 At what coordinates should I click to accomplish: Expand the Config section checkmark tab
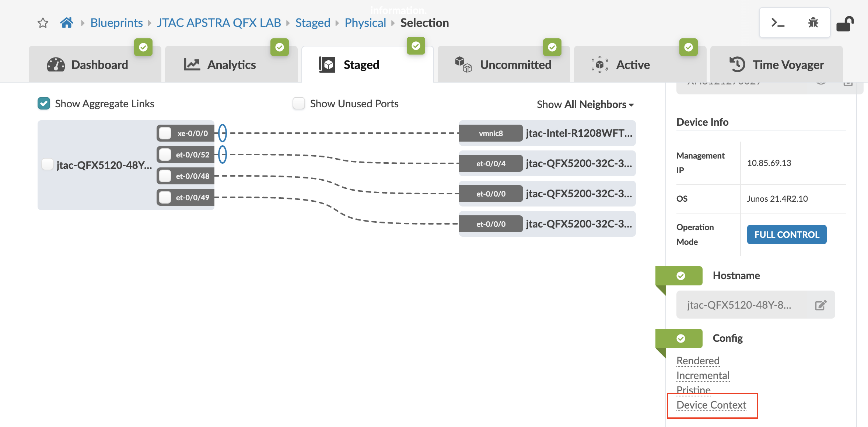681,339
